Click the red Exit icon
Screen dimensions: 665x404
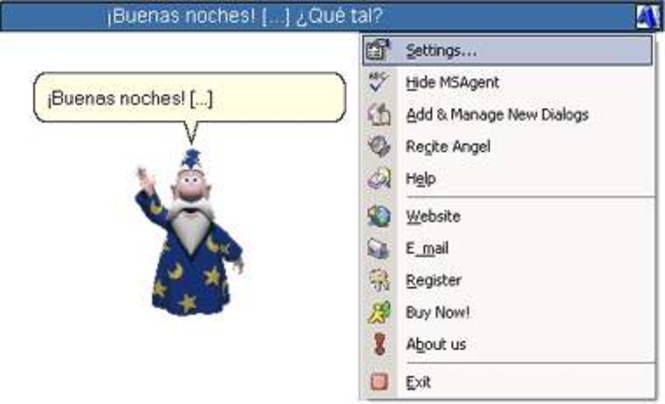tap(379, 382)
